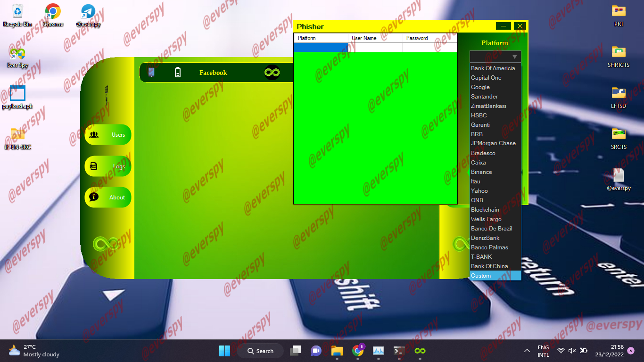This screenshot has width=644, height=362.
Task: Select Bank Of Americia from the platform list
Action: pos(495,68)
